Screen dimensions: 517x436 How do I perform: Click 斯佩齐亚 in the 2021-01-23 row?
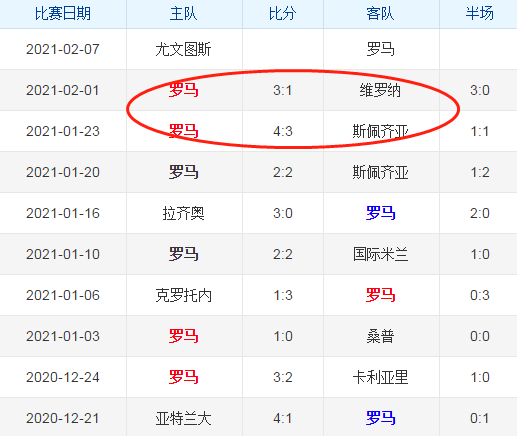[x=381, y=131]
